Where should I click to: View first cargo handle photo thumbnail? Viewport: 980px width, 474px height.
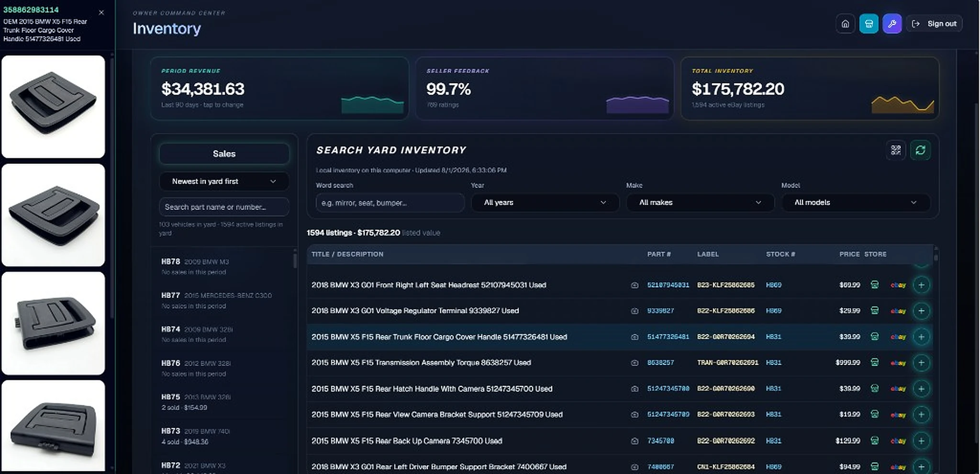[x=53, y=107]
